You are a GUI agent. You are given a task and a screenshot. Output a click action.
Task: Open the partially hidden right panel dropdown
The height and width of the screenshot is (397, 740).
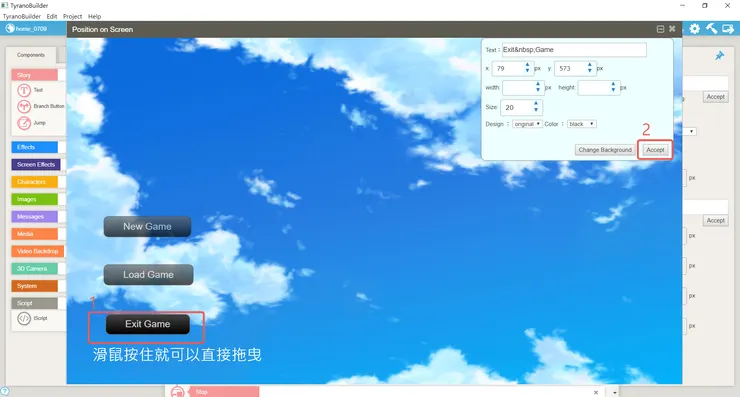click(690, 131)
